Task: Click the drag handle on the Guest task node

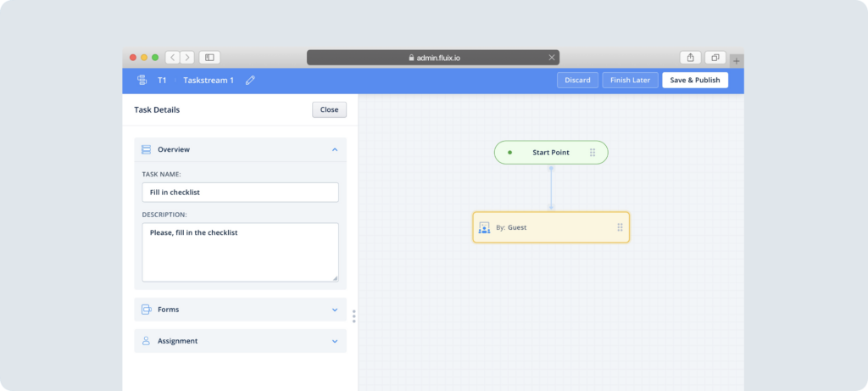Action: click(x=620, y=227)
